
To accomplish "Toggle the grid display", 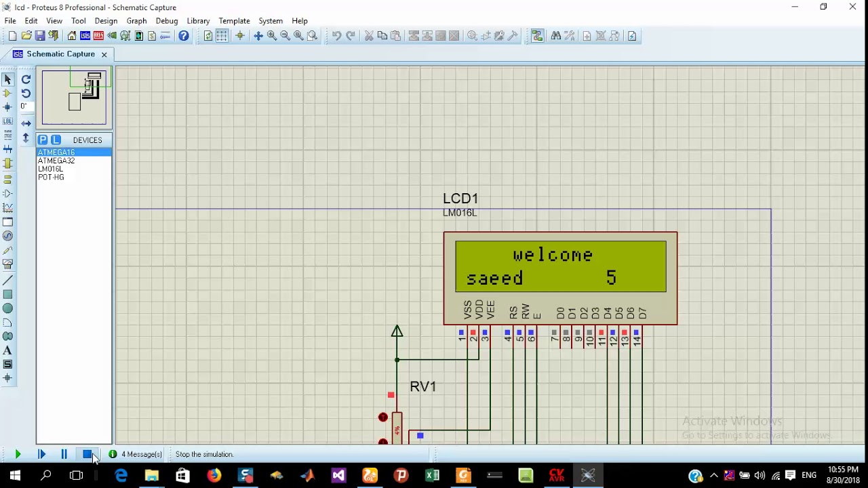I will click(222, 36).
